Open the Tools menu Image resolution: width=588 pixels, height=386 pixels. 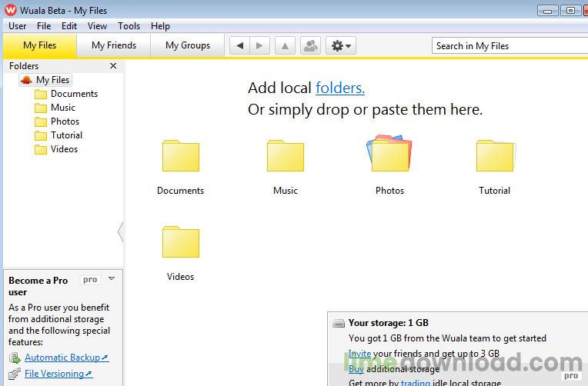pos(129,26)
